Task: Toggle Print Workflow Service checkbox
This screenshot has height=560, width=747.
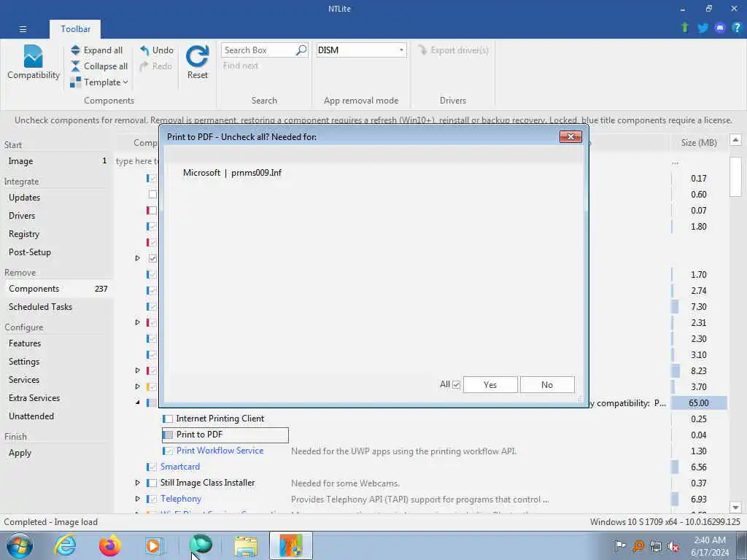Action: tap(168, 451)
